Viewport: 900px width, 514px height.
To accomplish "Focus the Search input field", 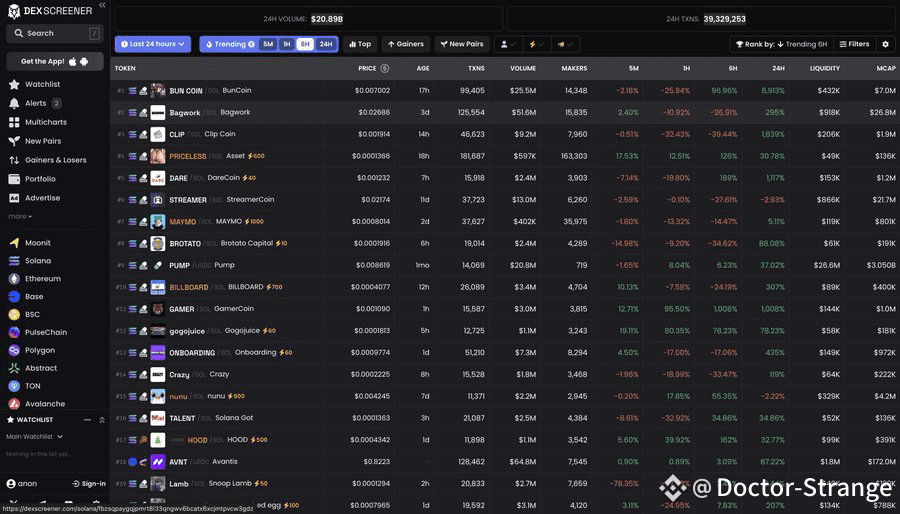I will [55, 33].
